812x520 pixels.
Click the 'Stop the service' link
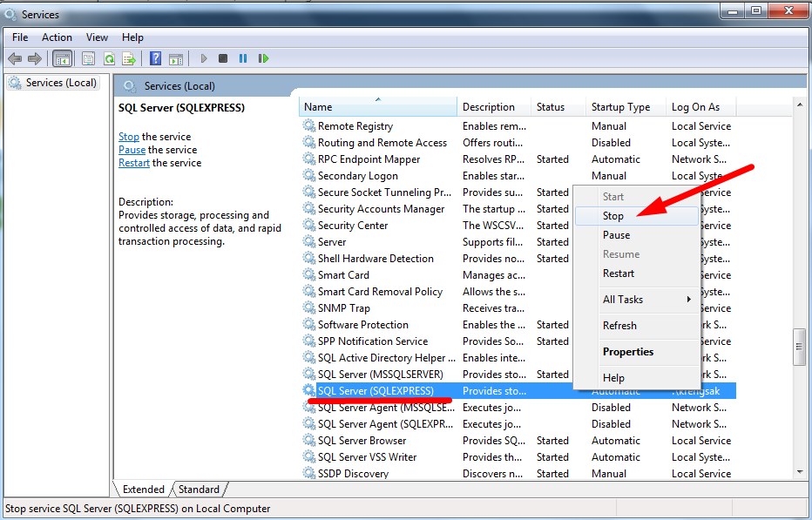point(128,137)
